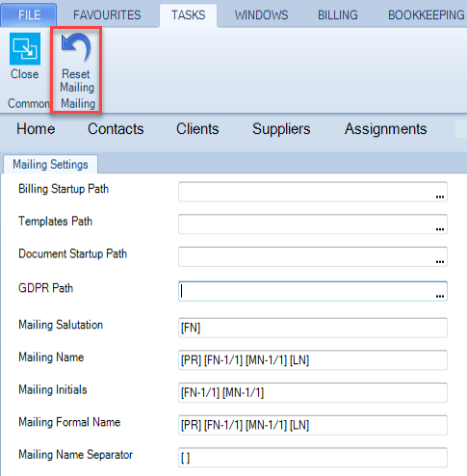Click the Common ribbon group label
The height and width of the screenshot is (476, 467).
(29, 103)
